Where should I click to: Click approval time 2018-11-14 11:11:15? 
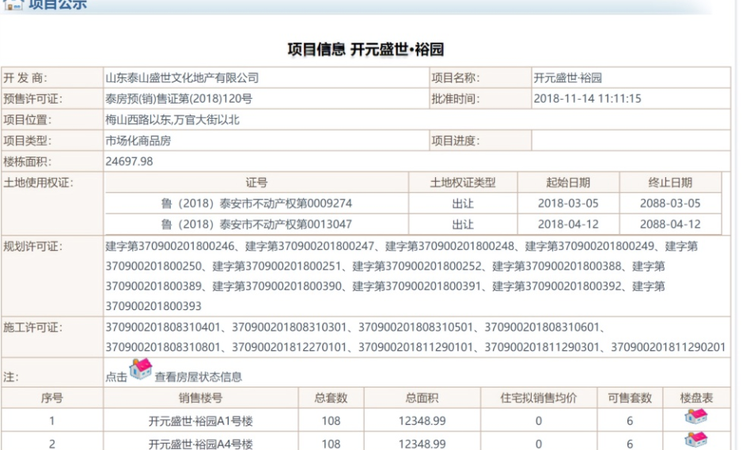click(x=587, y=99)
